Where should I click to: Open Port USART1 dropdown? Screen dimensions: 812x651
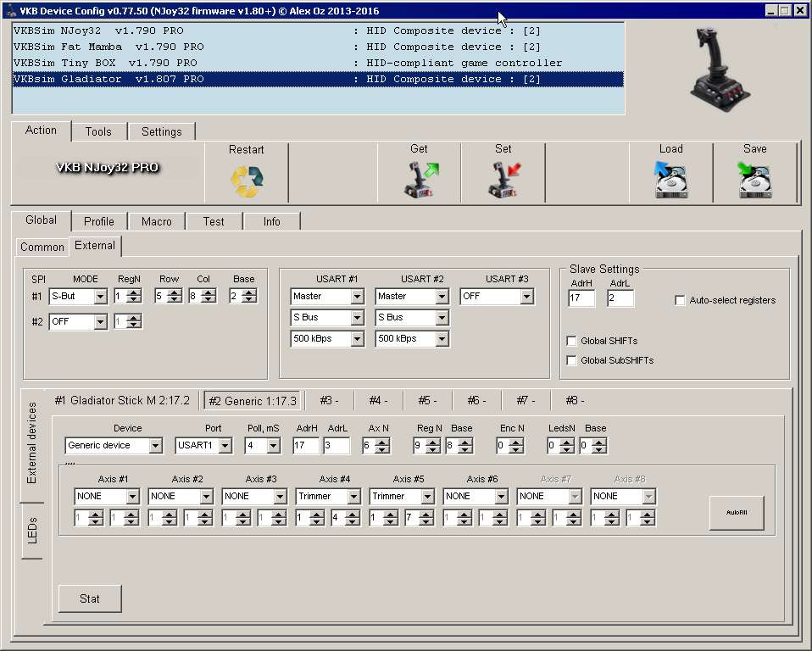225,445
